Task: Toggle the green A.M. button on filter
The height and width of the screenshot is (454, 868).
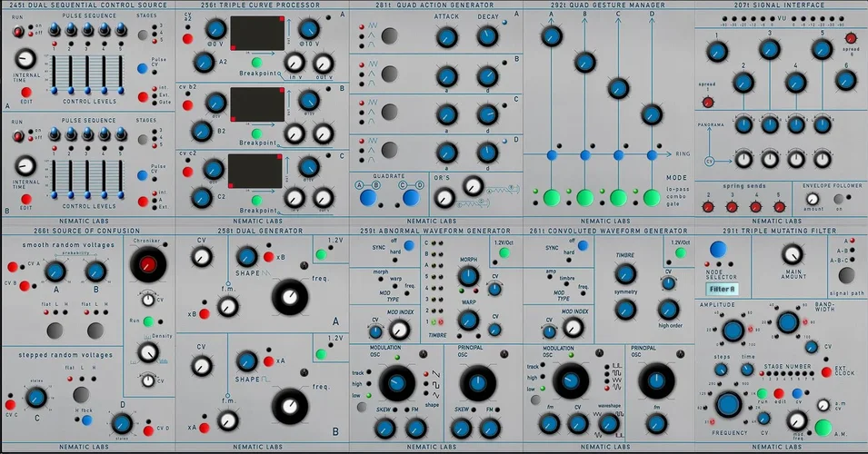Action: point(823,426)
